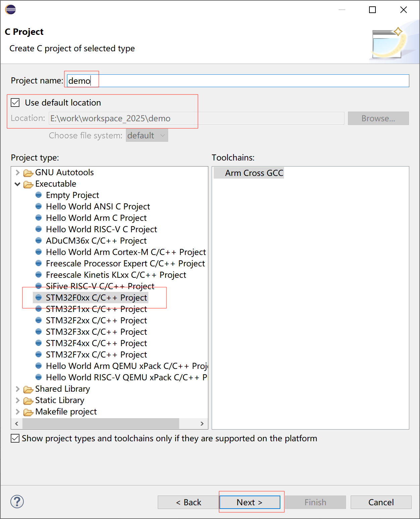Choose Arm Cross GCC toolchain

[254, 173]
